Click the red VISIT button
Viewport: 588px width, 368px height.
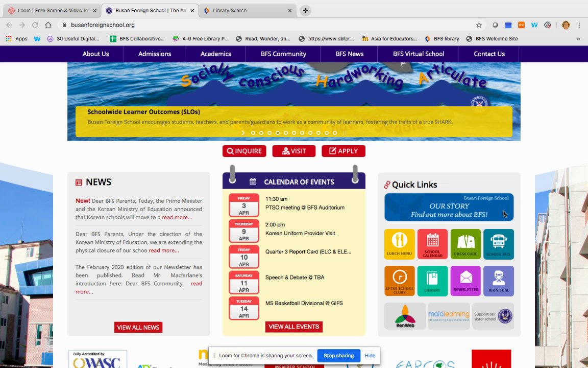(293, 151)
